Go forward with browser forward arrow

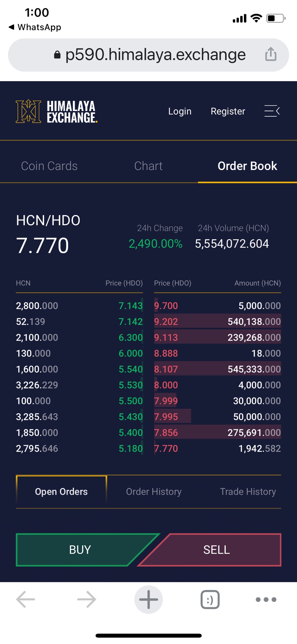(x=87, y=599)
